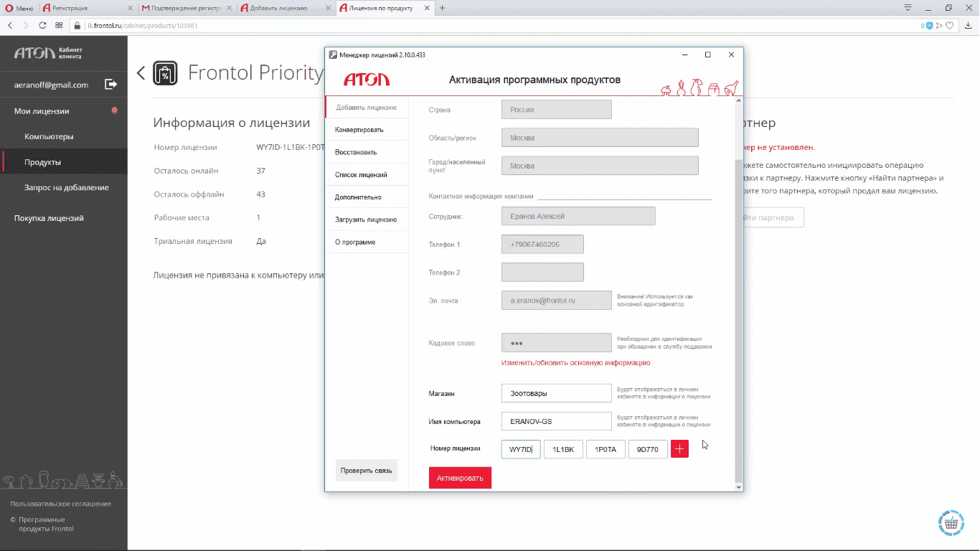Open the Конвертировать section

pyautogui.click(x=366, y=130)
